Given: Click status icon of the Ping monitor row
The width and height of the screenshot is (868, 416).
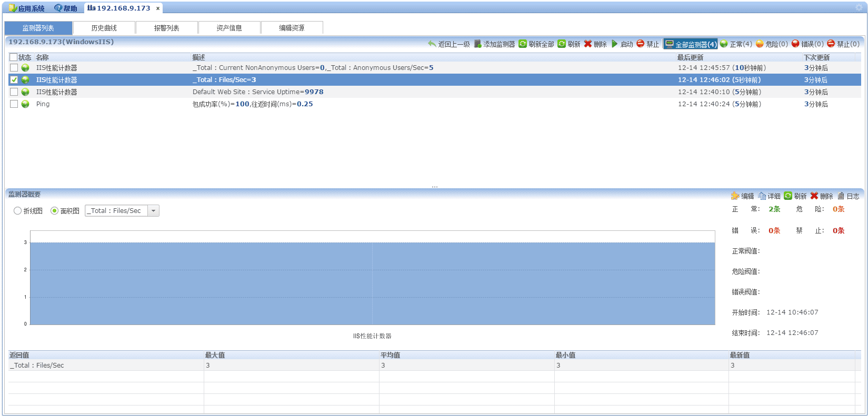Looking at the screenshot, I should [25, 104].
